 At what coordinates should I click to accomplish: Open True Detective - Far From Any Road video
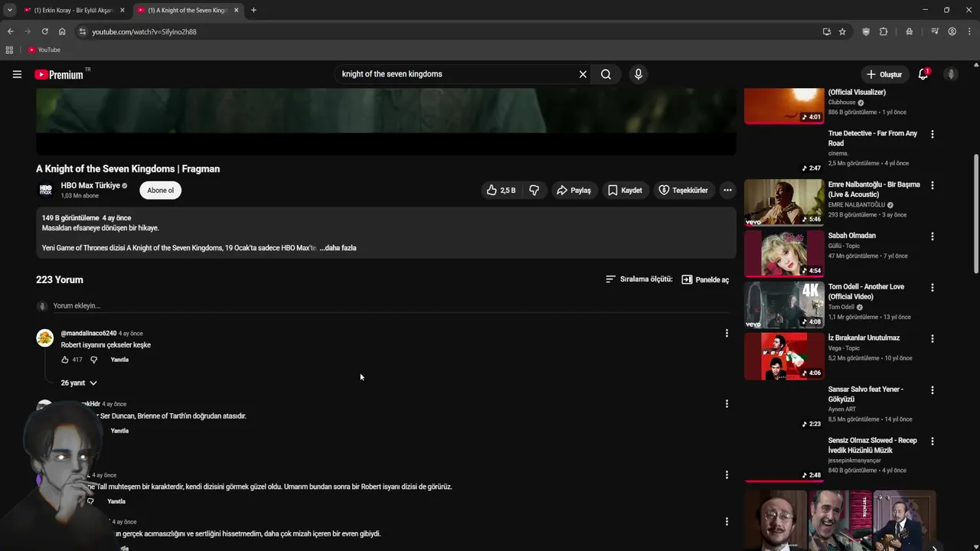click(873, 138)
